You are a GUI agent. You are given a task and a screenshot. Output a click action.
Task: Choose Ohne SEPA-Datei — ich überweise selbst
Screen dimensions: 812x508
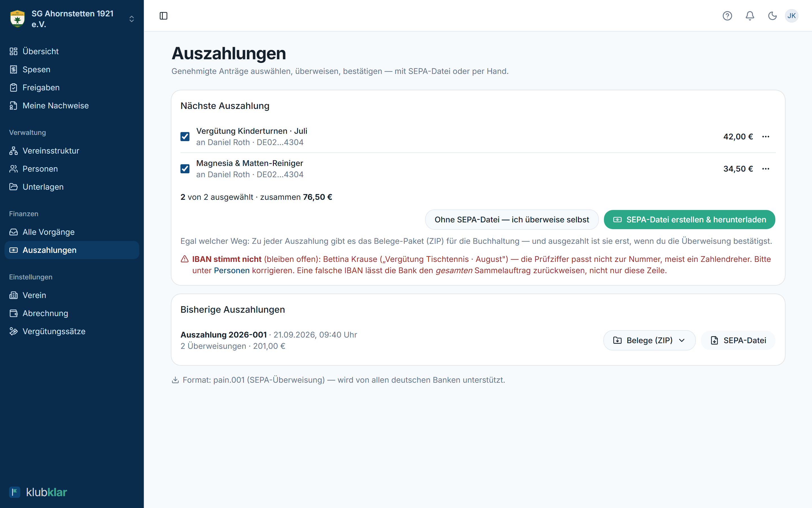[512, 220]
